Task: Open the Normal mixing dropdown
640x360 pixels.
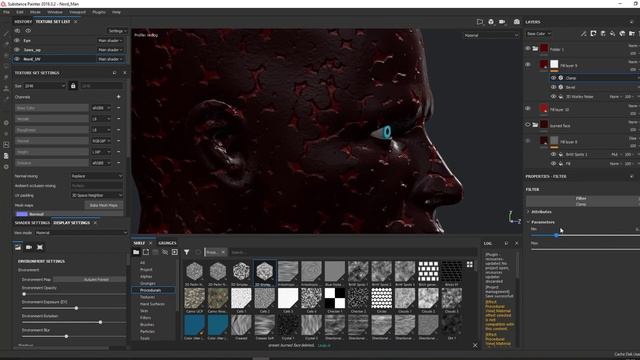Action: 97,176
